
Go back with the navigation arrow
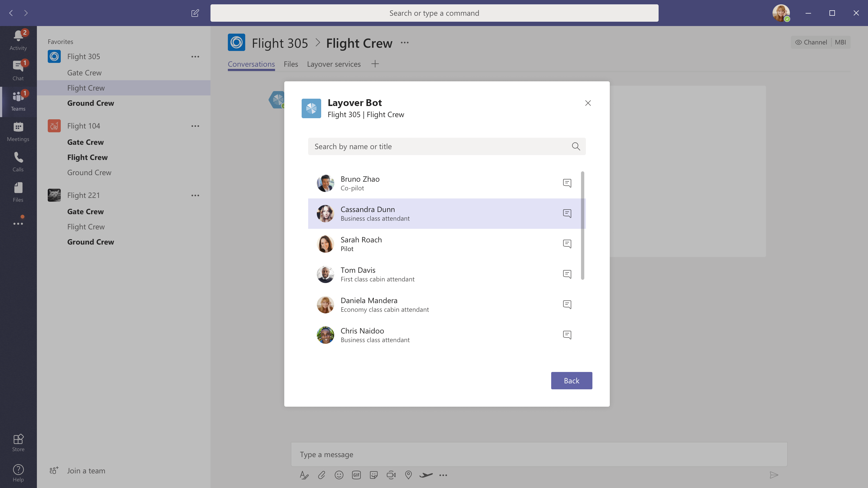click(11, 13)
